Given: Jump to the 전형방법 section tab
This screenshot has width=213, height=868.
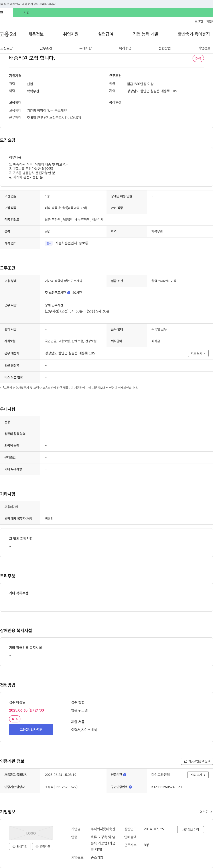Looking at the screenshot, I should click(x=164, y=48).
